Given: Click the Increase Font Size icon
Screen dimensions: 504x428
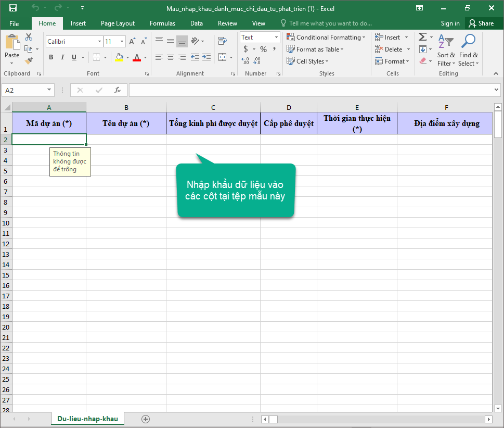Looking at the screenshot, I should pos(132,42).
